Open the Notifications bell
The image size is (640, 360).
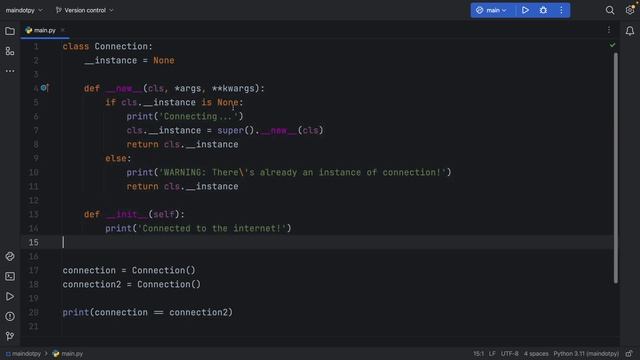pos(630,31)
